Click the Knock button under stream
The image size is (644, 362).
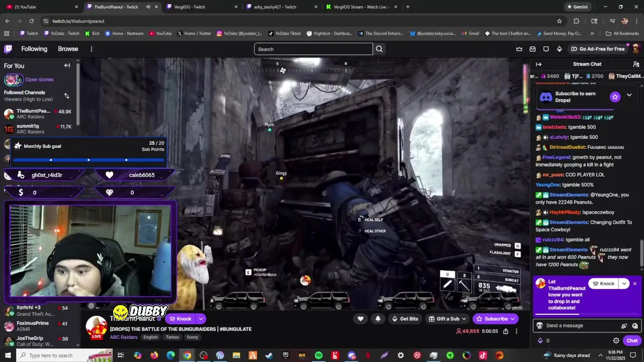coord(180,319)
